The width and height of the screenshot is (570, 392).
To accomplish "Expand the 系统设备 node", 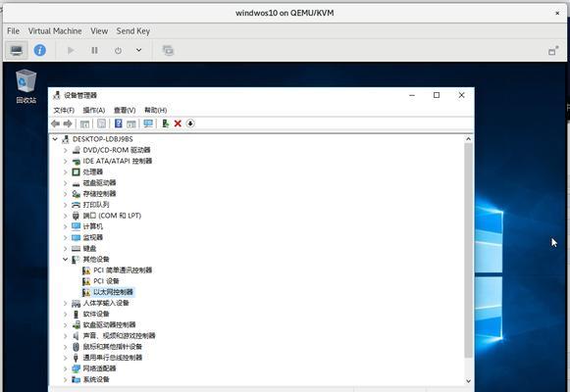I will [66, 379].
